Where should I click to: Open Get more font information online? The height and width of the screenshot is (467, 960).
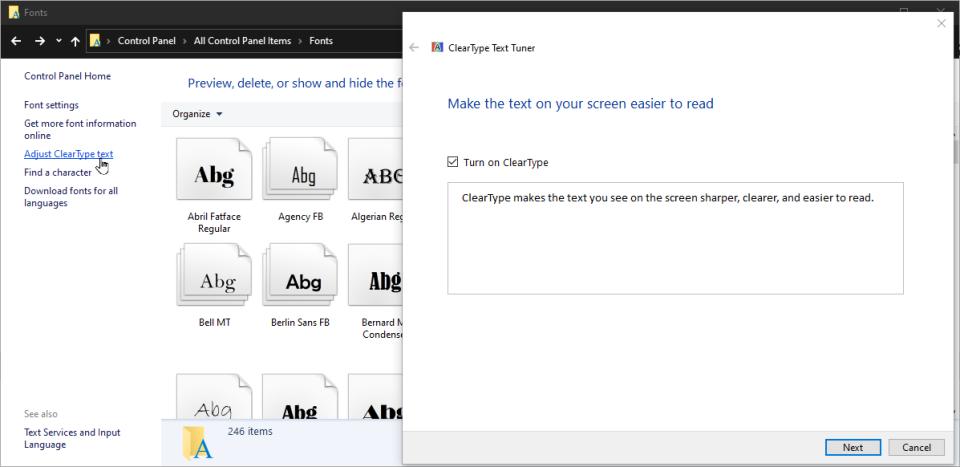80,129
